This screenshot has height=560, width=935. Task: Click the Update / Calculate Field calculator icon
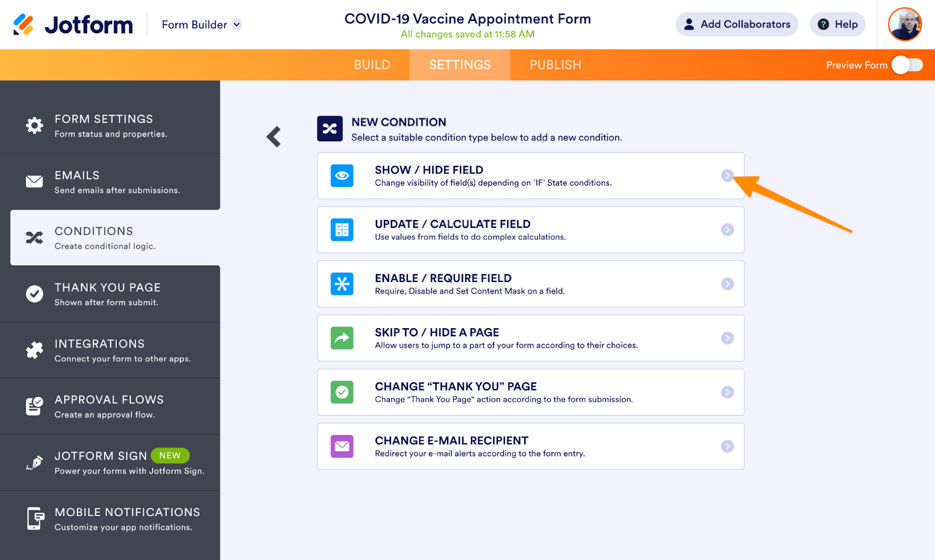pos(342,229)
